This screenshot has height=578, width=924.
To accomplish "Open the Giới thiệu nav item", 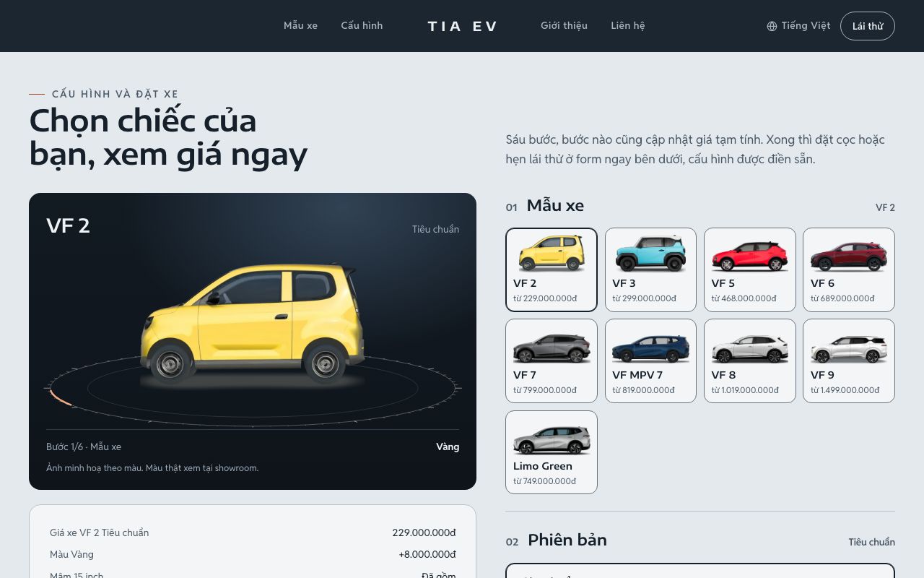I will coord(564,25).
